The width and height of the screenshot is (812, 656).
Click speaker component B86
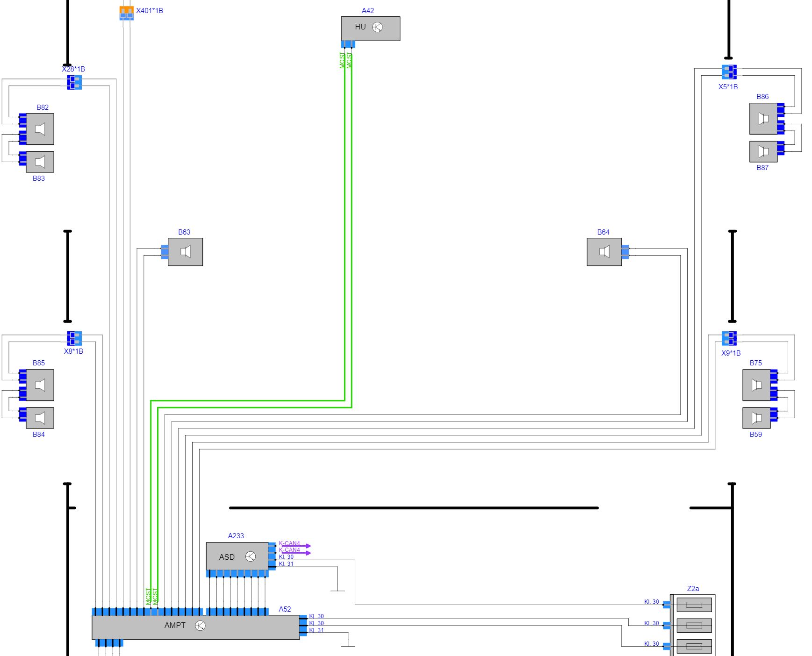click(x=763, y=119)
